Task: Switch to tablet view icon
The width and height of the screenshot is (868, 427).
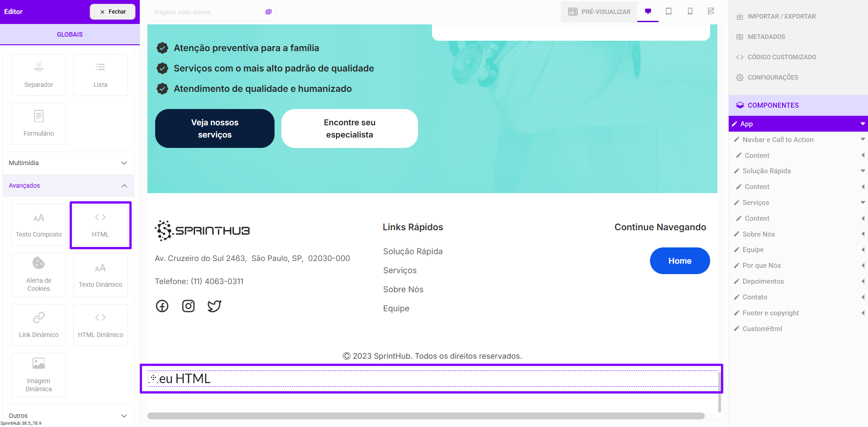Action: (669, 11)
